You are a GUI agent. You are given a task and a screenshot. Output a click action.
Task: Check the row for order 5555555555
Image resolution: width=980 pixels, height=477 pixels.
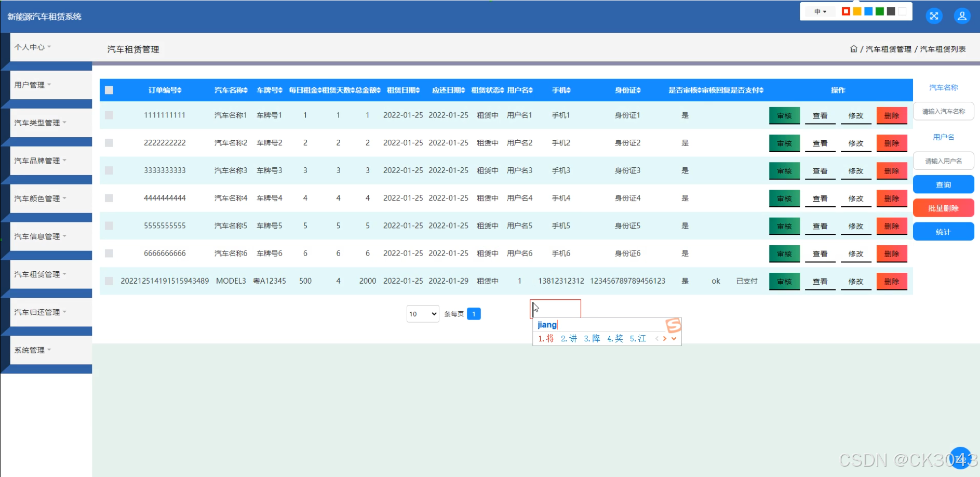pos(109,226)
